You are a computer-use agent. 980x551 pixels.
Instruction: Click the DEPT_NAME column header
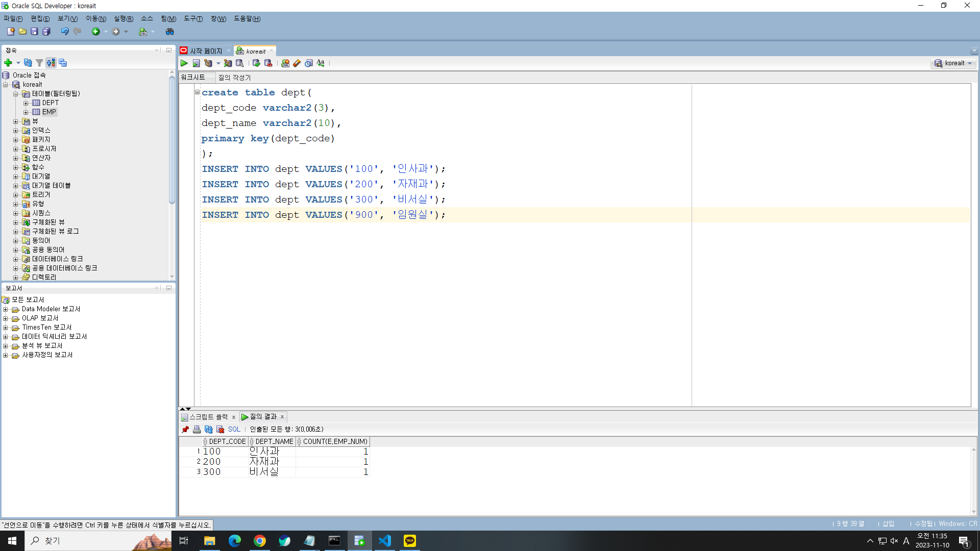pos(274,442)
